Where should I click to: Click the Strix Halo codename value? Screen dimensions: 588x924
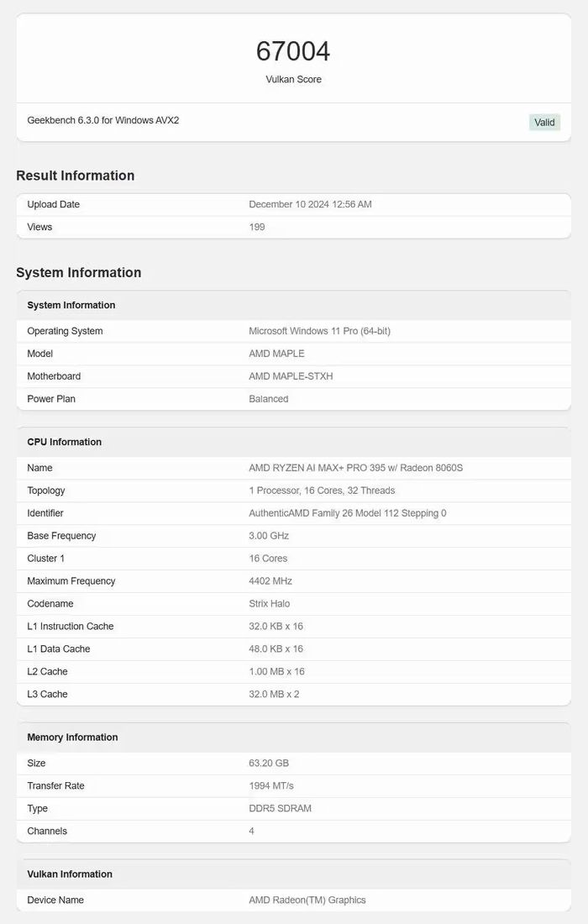click(x=269, y=604)
